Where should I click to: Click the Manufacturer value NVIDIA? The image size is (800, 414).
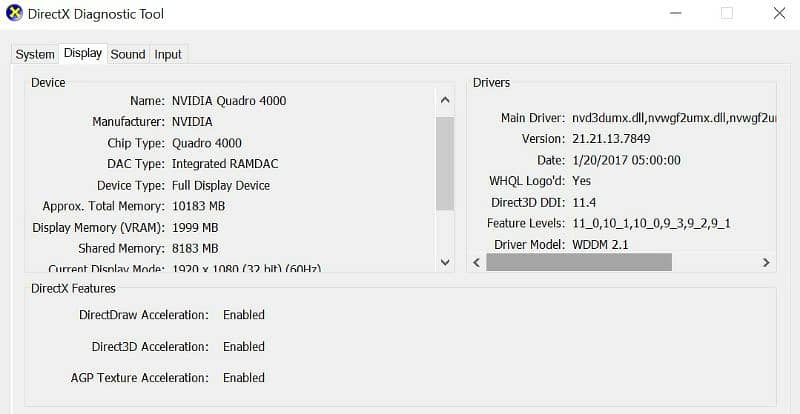click(x=192, y=121)
